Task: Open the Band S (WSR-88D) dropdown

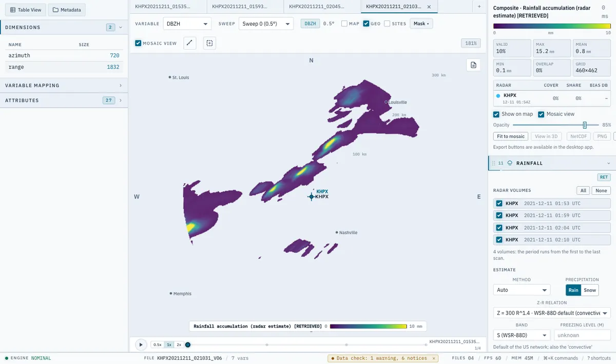Action: click(522, 335)
